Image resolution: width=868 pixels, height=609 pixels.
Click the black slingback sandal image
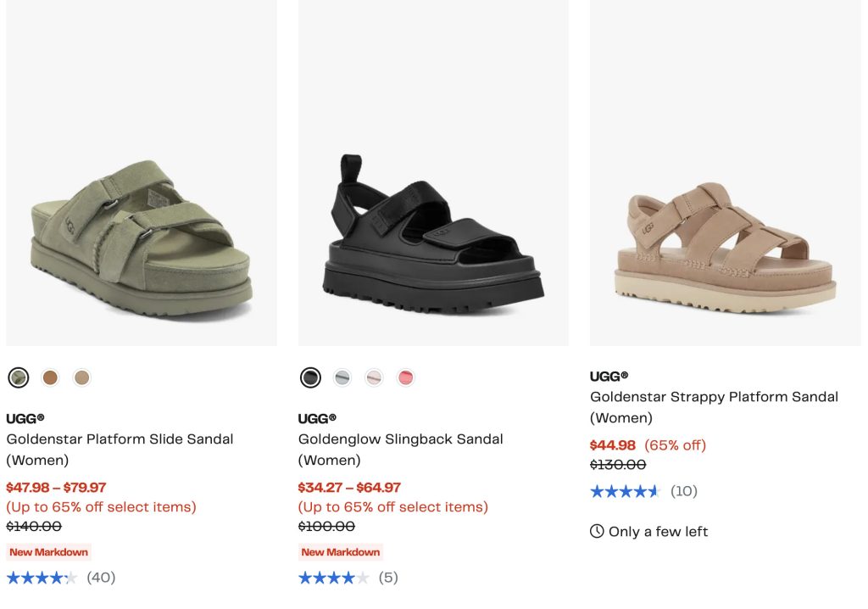433,233
